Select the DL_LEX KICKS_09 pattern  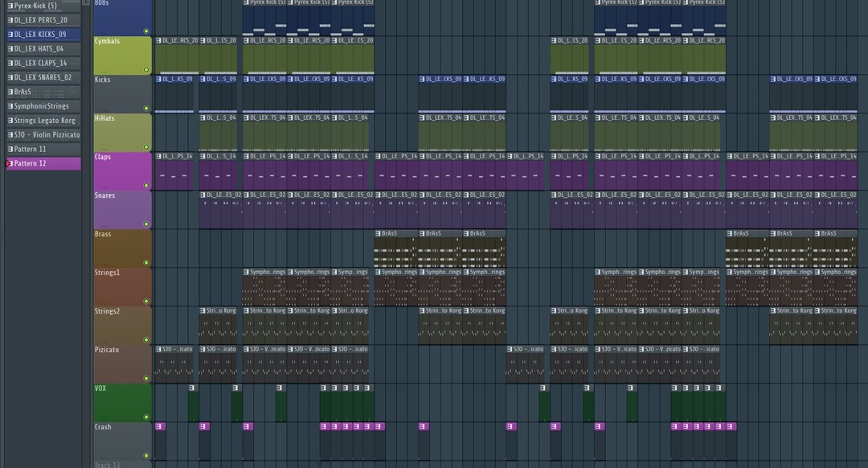(40, 35)
